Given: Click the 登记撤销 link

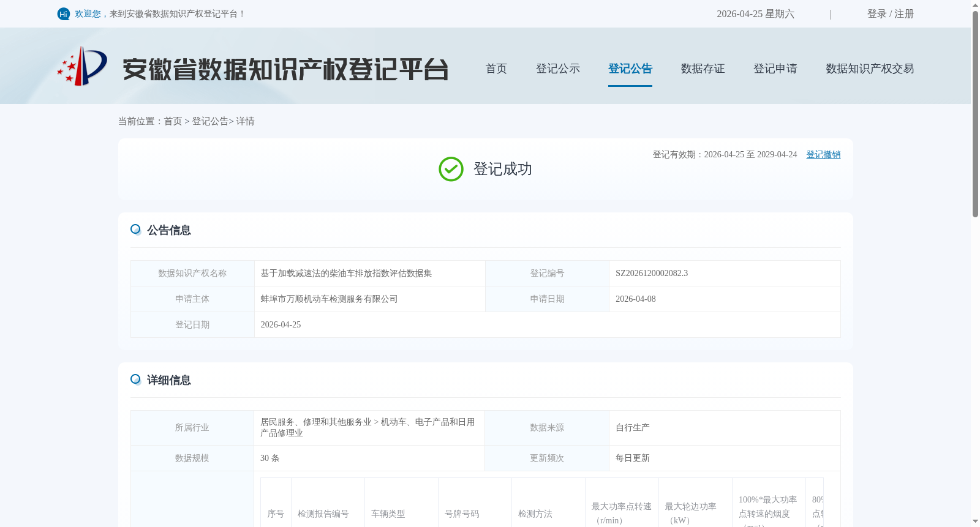Looking at the screenshot, I should [x=823, y=155].
